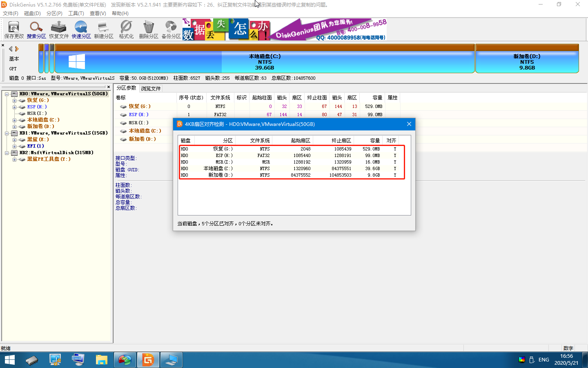The image size is (588, 368).
Task: Expand the 黑鲨 (E:) tree node
Action: (x=14, y=140)
